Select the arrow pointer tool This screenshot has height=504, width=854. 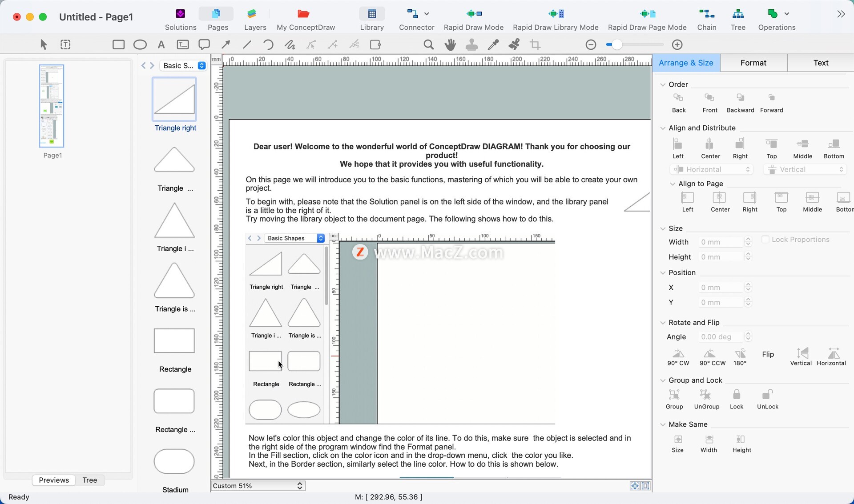(44, 44)
